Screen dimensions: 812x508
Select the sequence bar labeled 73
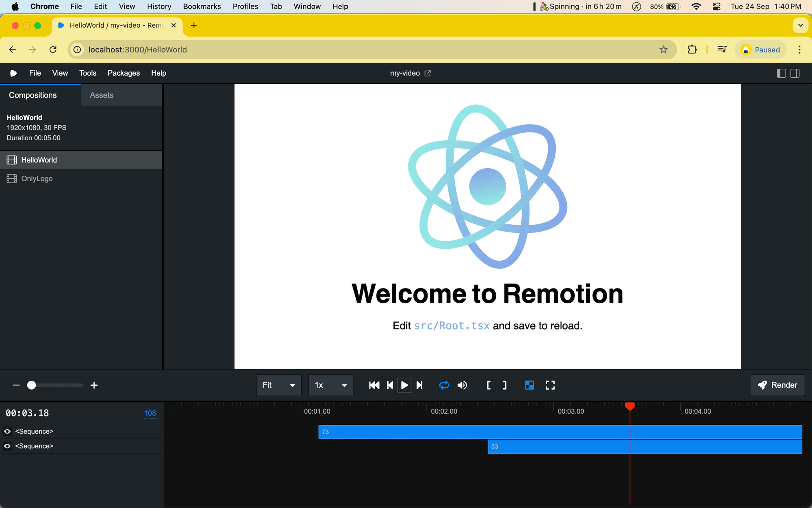[x=560, y=432]
